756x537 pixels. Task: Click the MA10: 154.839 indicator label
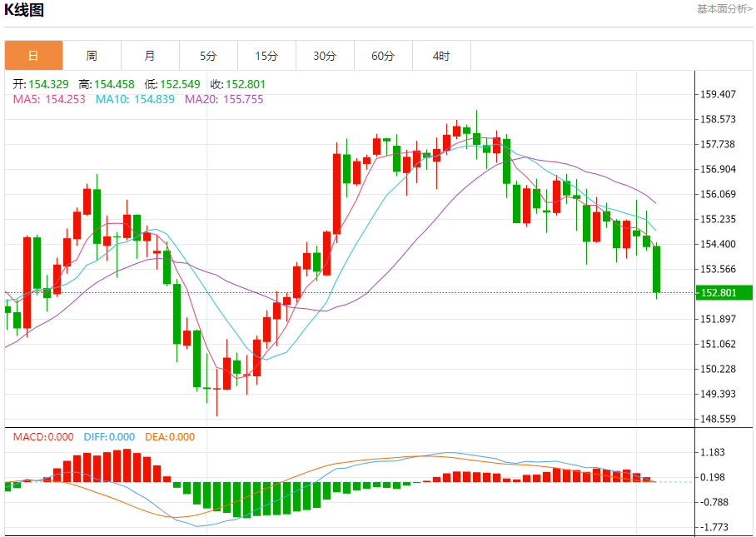135,100
